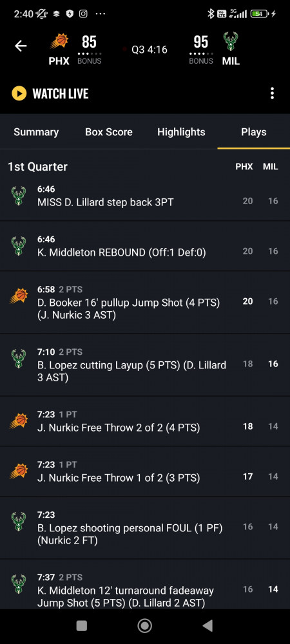
Task: Switch to the Box Score tab
Action: pos(109,132)
